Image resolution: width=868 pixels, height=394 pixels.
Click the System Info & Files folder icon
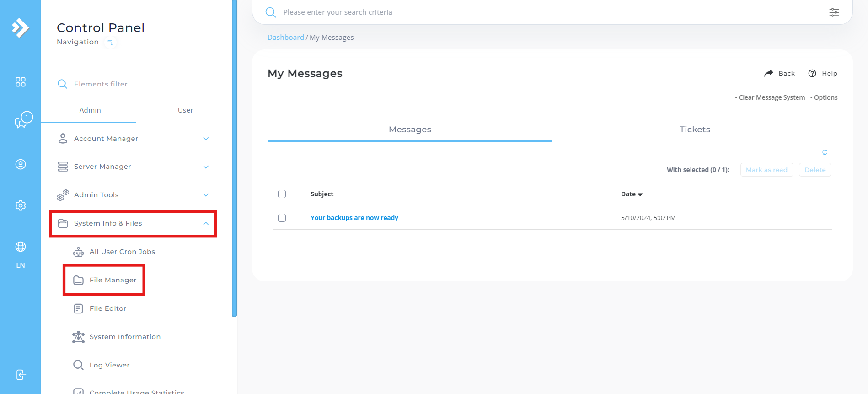coord(63,223)
